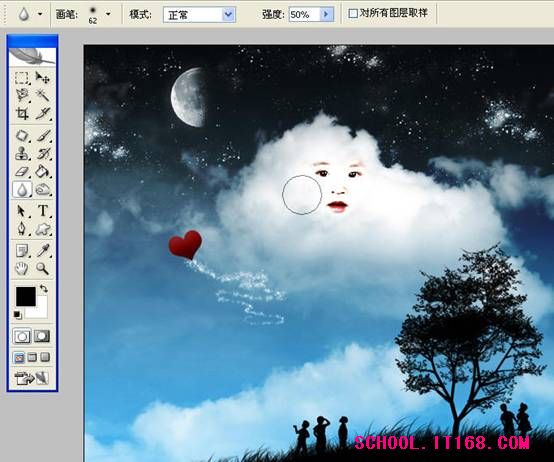The width and height of the screenshot is (554, 462).
Task: Pick the Hand tool
Action: 22,269
